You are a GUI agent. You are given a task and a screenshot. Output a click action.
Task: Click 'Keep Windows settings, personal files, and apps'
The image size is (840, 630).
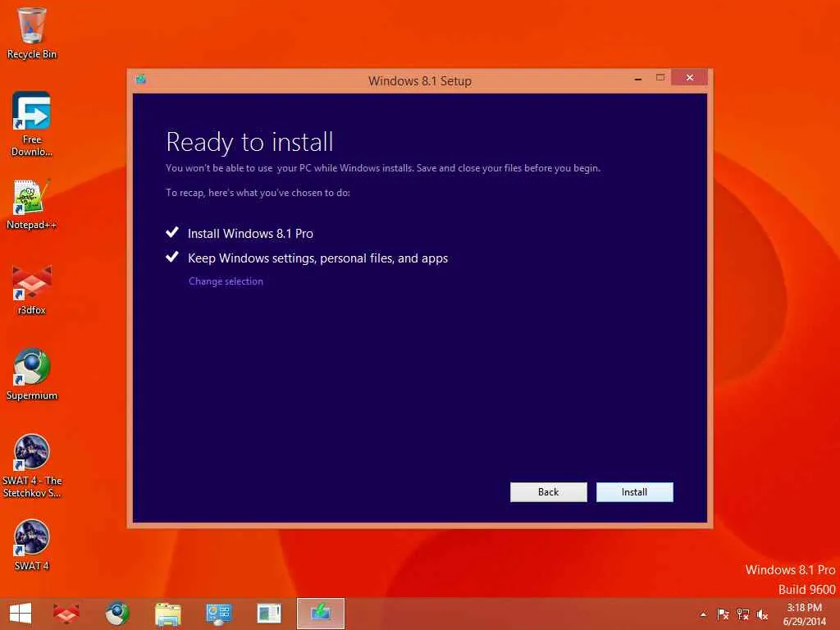click(317, 258)
